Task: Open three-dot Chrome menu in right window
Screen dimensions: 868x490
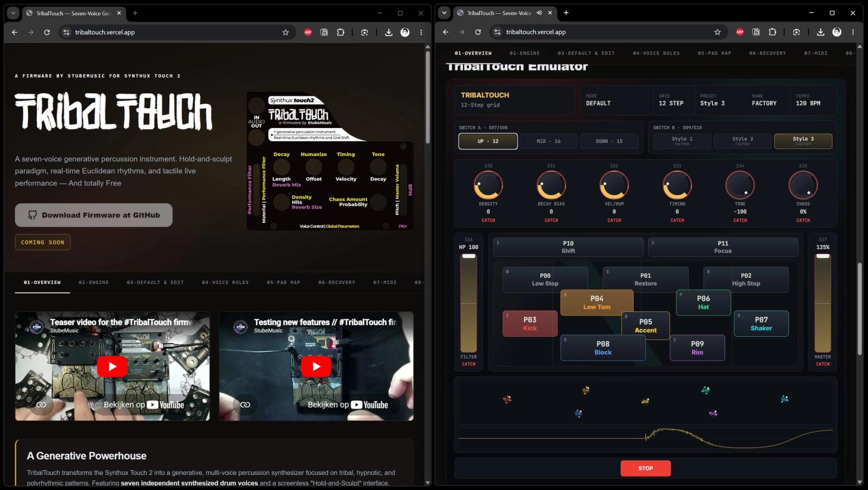Action: [x=853, y=33]
